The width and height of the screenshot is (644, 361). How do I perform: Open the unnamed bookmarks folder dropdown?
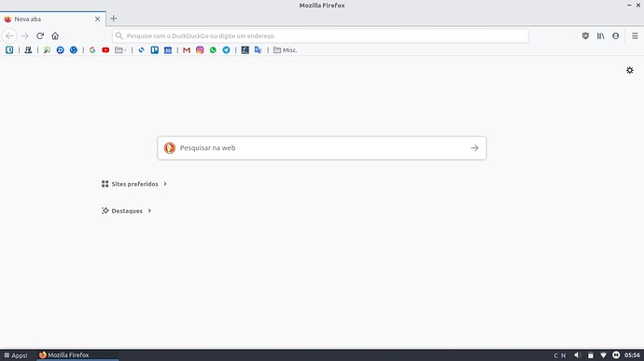(x=120, y=50)
